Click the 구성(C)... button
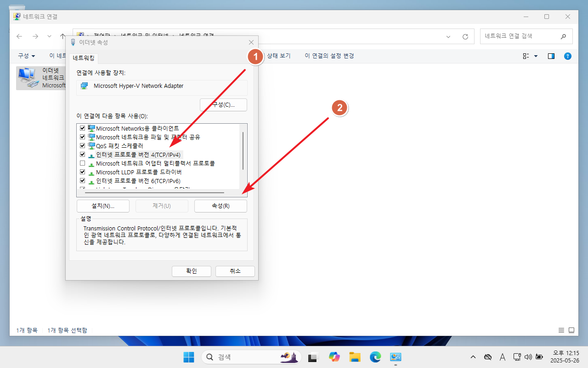 click(x=223, y=105)
